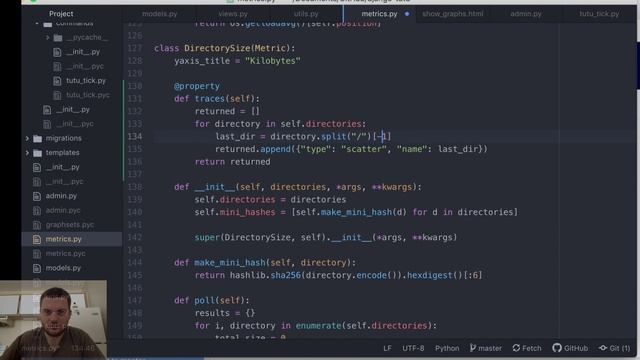This screenshot has height=360, width=640.
Task: Click the __pycache__ folder icon
Action: pos(58,38)
